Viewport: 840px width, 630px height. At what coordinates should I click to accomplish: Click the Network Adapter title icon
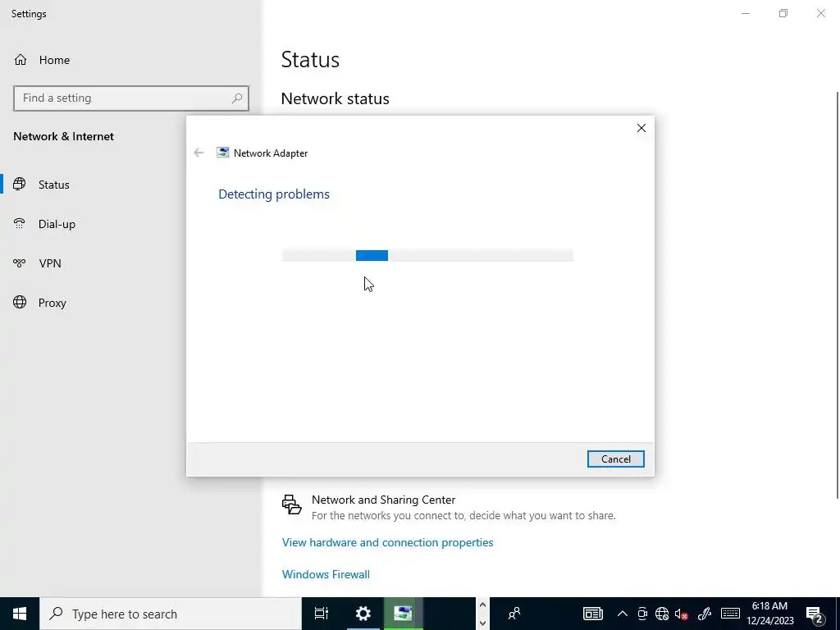click(222, 153)
